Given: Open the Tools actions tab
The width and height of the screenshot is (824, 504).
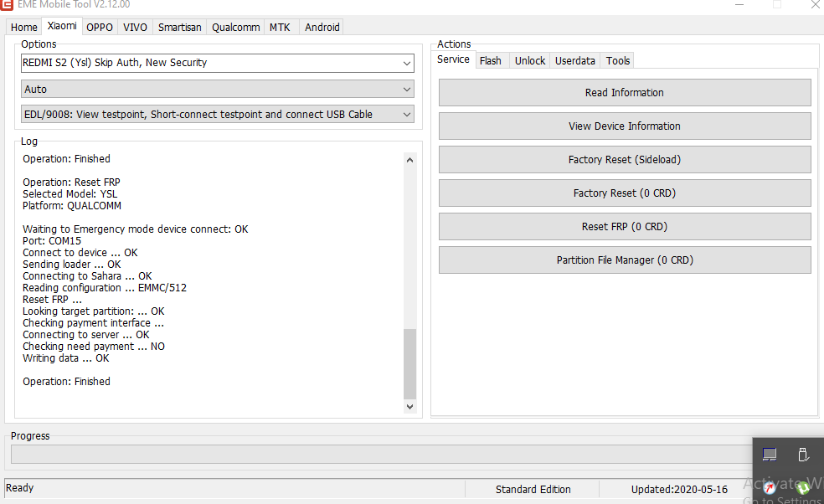Looking at the screenshot, I should click(617, 61).
